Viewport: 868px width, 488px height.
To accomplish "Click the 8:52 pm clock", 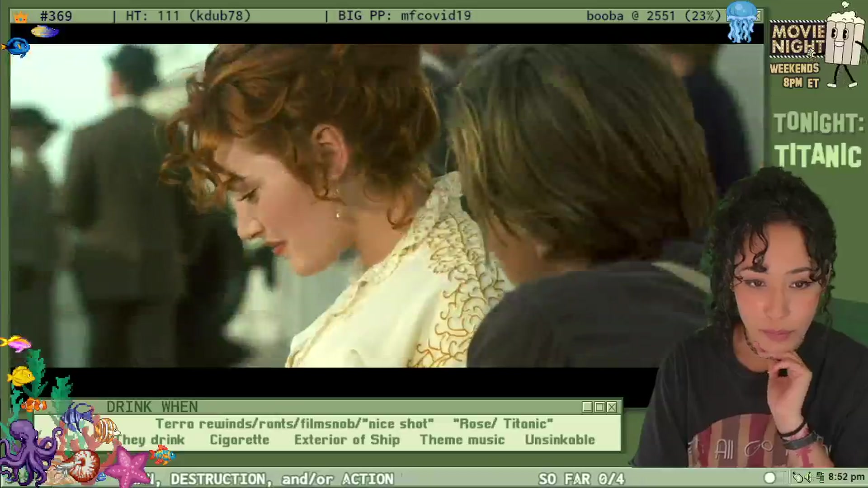I will [846, 477].
